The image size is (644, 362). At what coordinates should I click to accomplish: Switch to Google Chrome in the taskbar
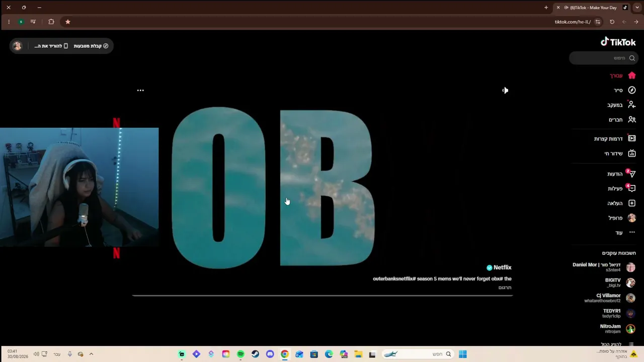[284, 354]
